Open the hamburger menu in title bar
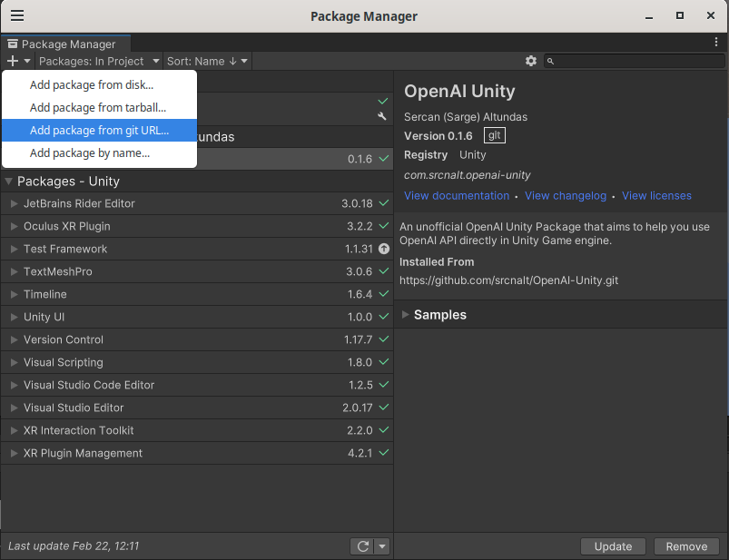 click(x=17, y=16)
